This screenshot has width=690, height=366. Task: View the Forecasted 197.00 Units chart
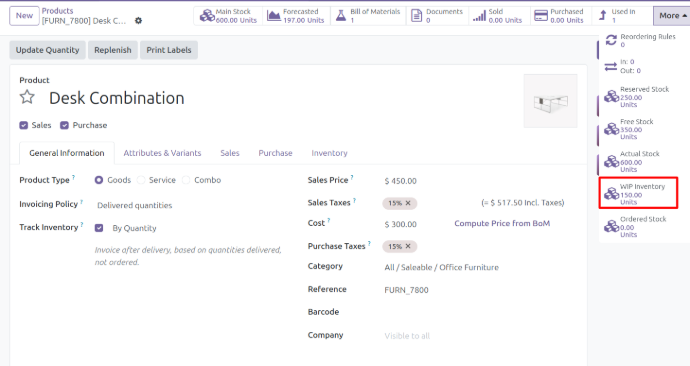point(296,16)
